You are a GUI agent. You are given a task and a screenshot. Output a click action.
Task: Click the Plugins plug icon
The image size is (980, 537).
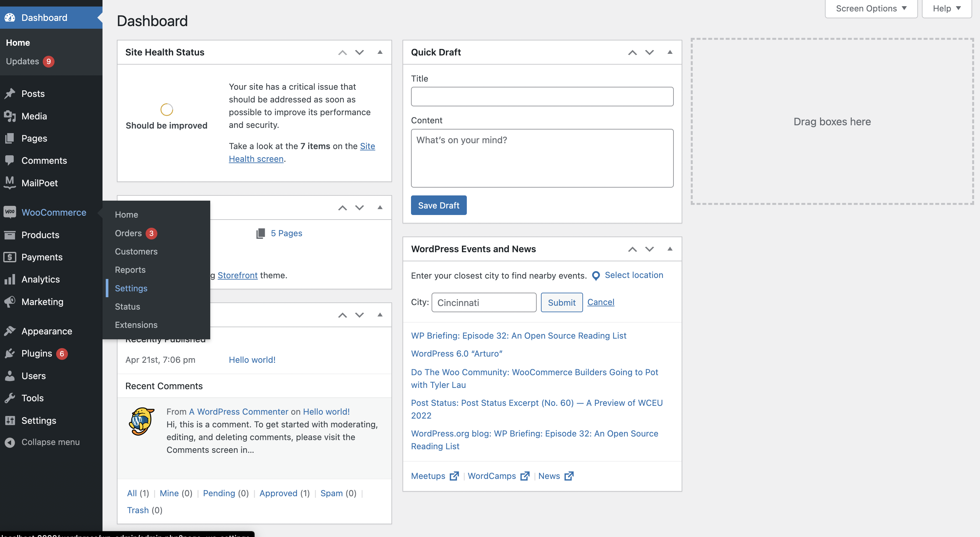coord(10,353)
